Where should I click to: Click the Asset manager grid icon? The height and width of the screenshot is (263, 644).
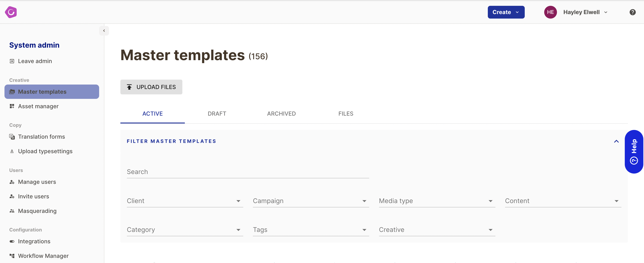pos(12,106)
